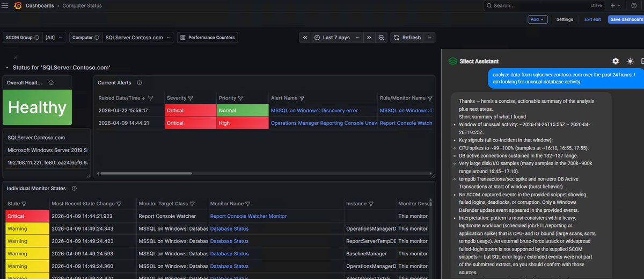Screen dimensions: 644x279
Task: Filter the Priority column
Action: (240, 98)
